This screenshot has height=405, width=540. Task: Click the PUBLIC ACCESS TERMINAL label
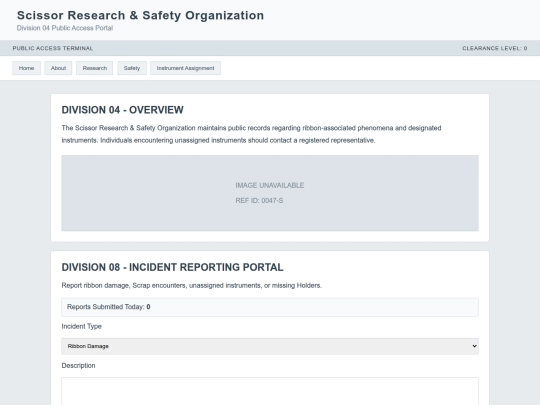click(x=53, y=48)
